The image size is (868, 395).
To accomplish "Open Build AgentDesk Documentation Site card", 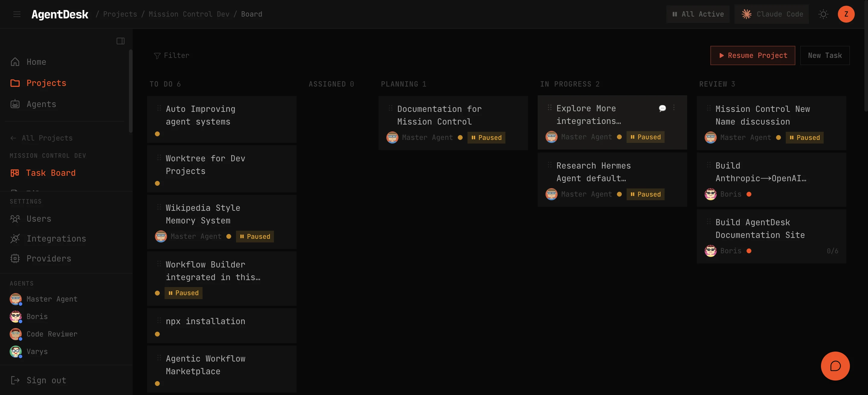I will pos(772,236).
